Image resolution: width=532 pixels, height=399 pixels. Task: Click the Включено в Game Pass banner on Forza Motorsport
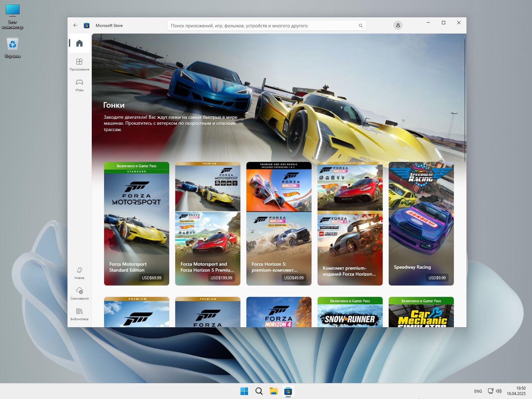137,166
